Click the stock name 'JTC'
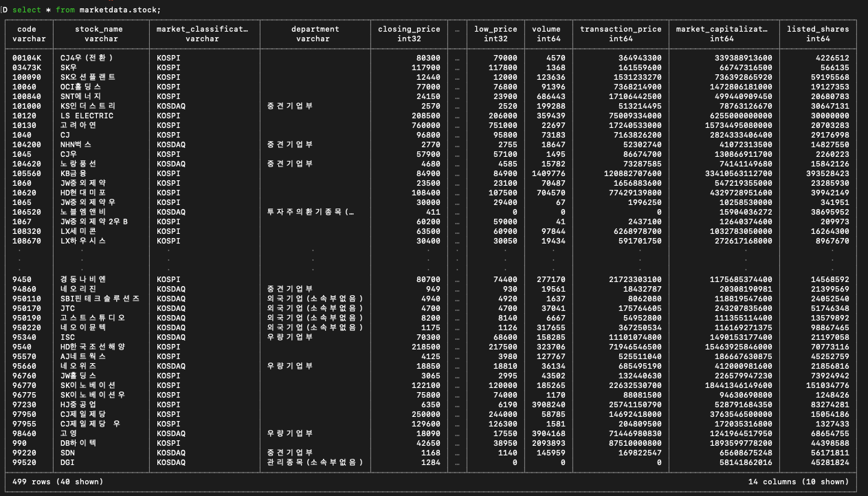 pyautogui.click(x=67, y=308)
